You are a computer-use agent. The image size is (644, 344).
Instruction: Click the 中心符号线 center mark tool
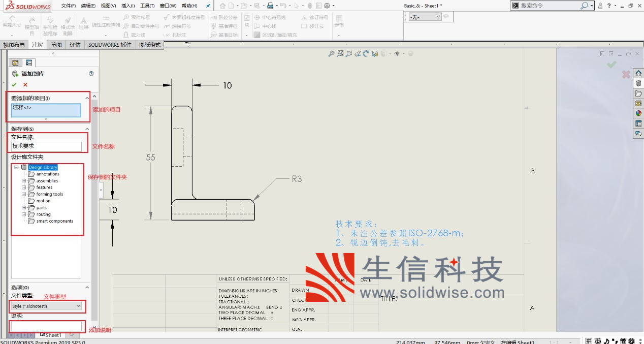[x=270, y=17]
